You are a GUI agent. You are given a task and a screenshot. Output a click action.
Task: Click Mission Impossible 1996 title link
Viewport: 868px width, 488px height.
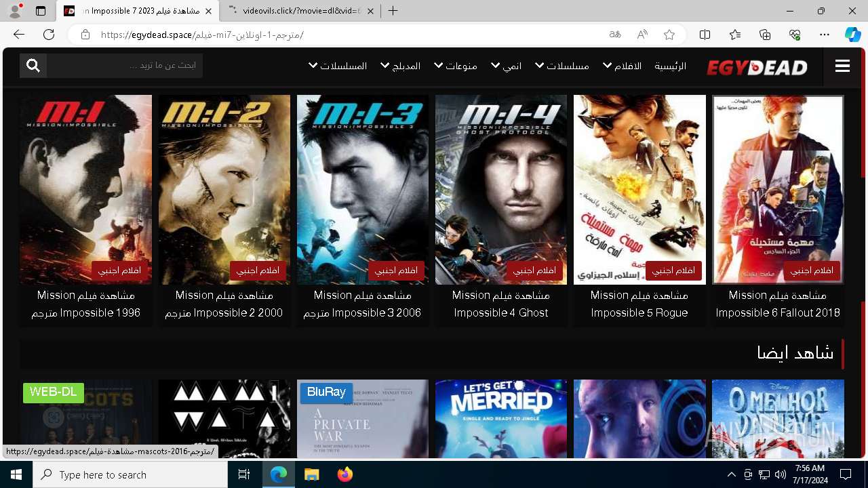tap(85, 304)
